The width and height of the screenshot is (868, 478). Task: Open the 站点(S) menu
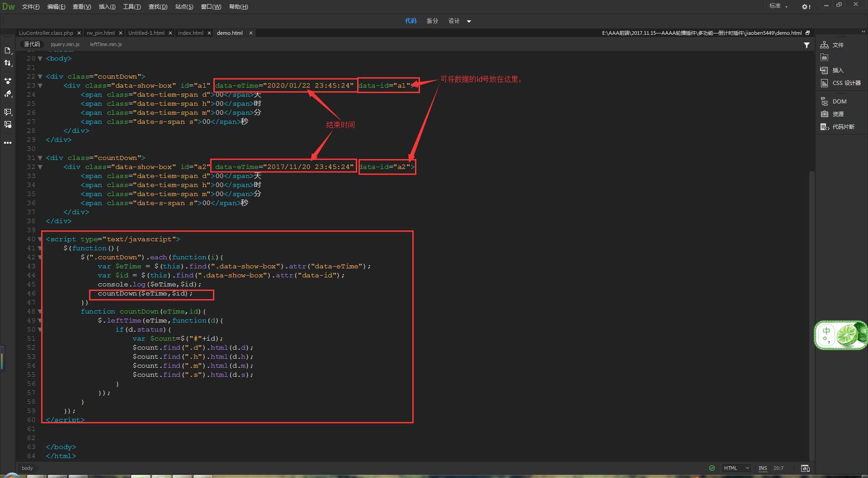(184, 7)
